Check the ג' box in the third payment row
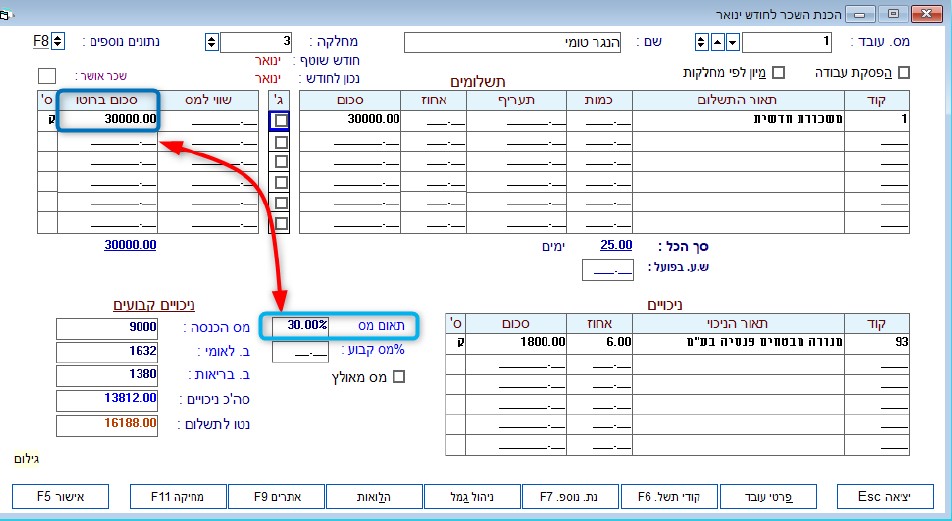The height and width of the screenshot is (521, 952). pos(280,162)
